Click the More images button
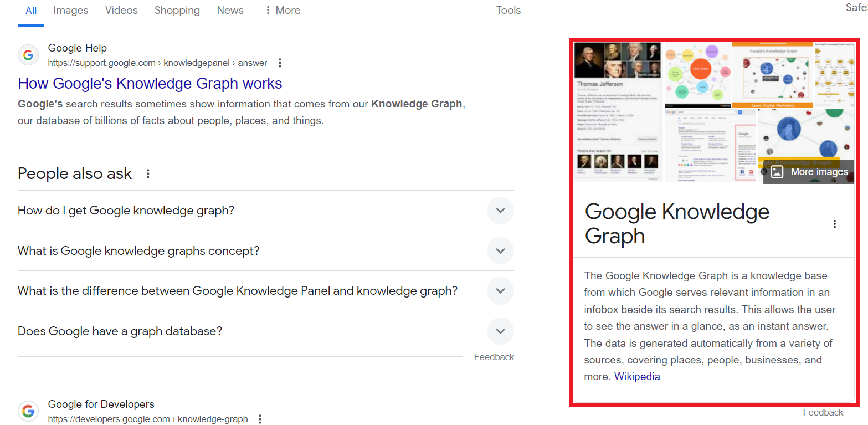868x425 pixels. pos(809,172)
